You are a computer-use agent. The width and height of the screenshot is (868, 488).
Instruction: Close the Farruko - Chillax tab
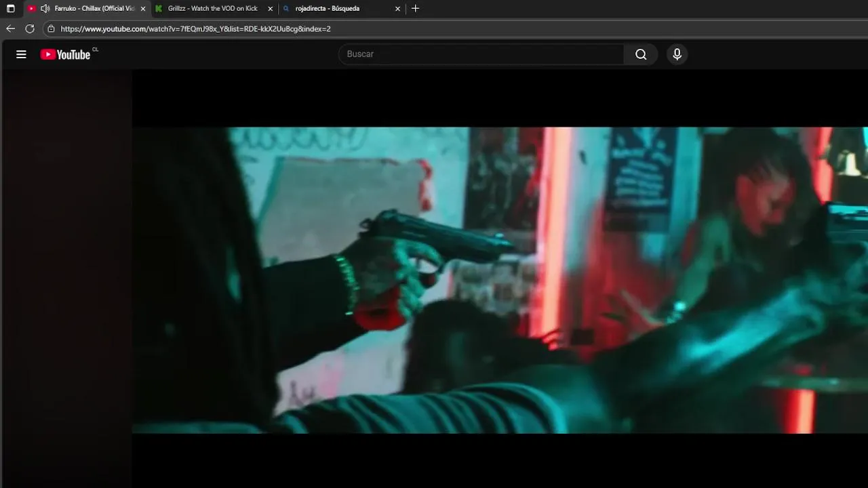tap(142, 9)
